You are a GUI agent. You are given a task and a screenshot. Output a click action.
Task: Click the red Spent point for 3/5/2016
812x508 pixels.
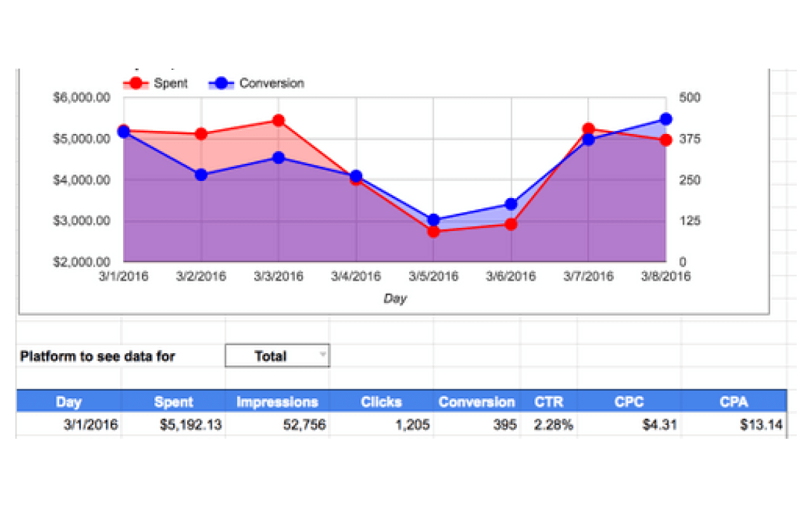point(433,232)
